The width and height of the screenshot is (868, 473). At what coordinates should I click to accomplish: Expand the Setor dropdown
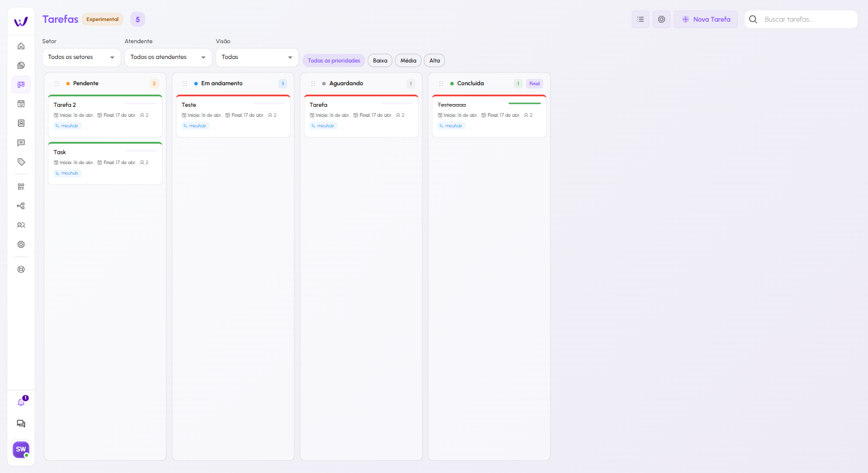[x=81, y=57]
